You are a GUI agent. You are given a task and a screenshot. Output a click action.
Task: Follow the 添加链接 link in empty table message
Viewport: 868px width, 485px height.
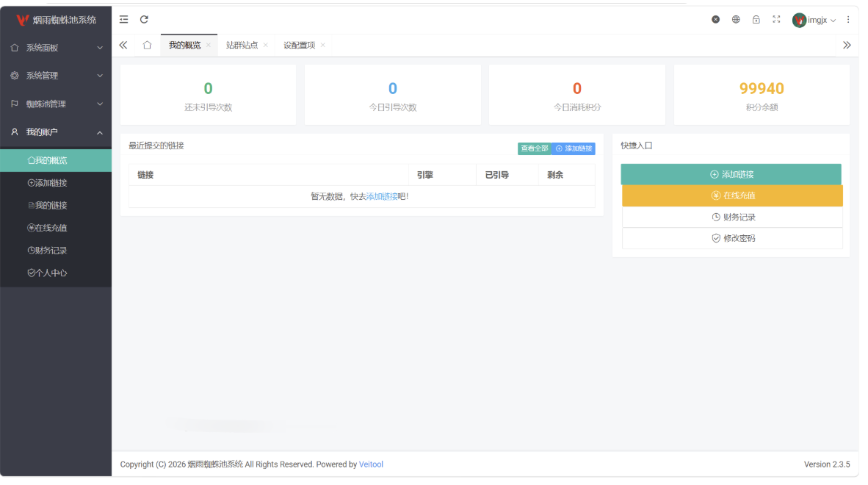(382, 196)
